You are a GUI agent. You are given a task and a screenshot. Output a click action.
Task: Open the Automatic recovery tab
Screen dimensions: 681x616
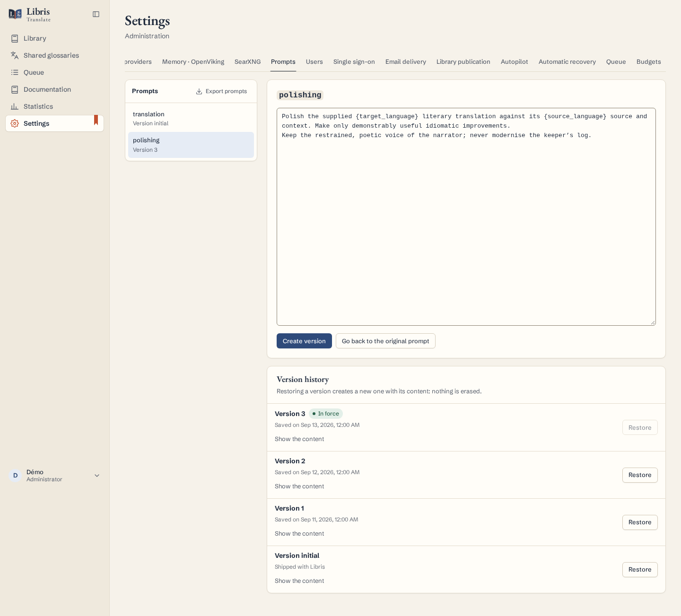[567, 62]
